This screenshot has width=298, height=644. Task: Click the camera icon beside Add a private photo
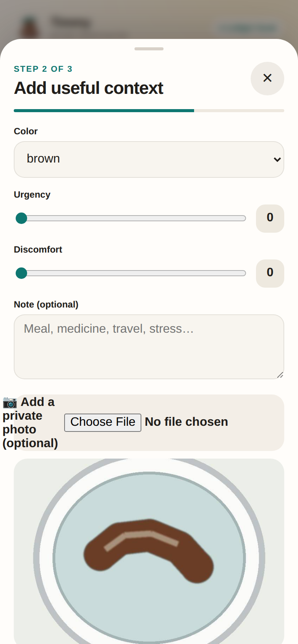tap(10, 402)
